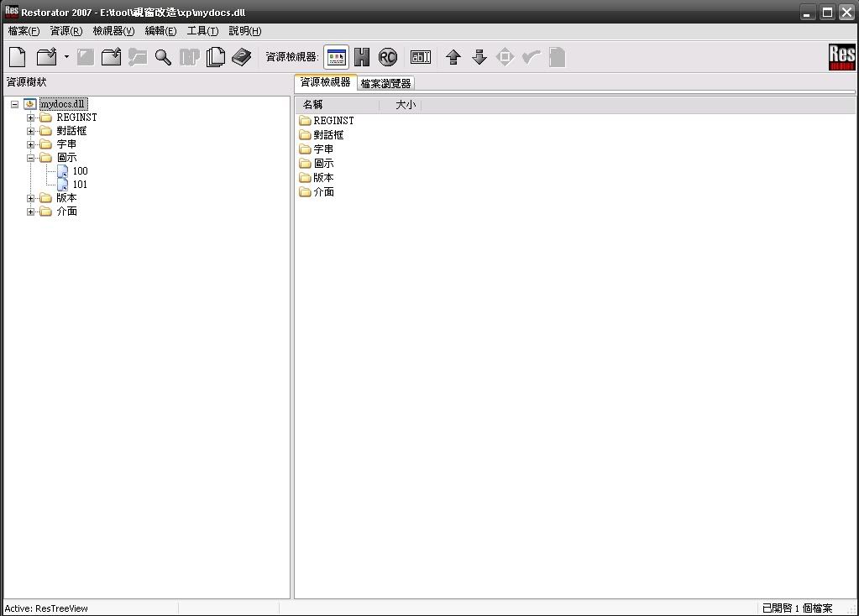The height and width of the screenshot is (616, 859).
Task: Sort by the 大小 column header
Action: 400,105
